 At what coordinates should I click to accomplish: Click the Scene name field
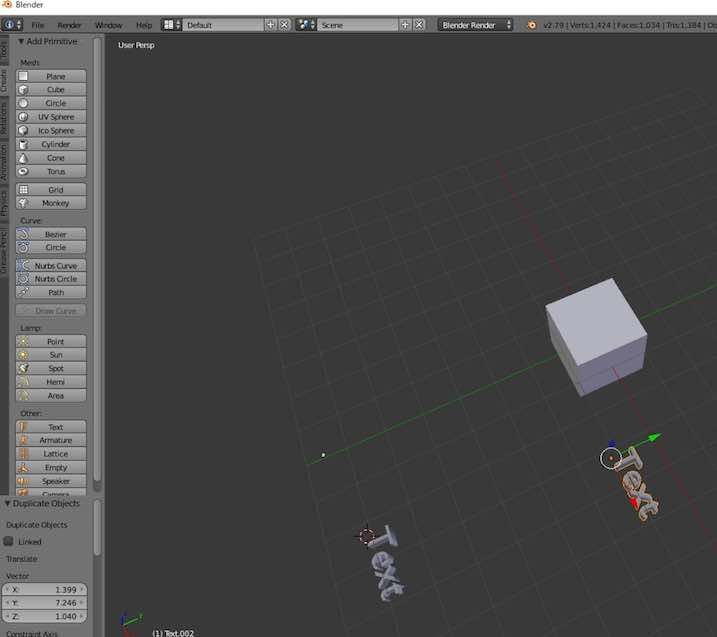pos(358,25)
